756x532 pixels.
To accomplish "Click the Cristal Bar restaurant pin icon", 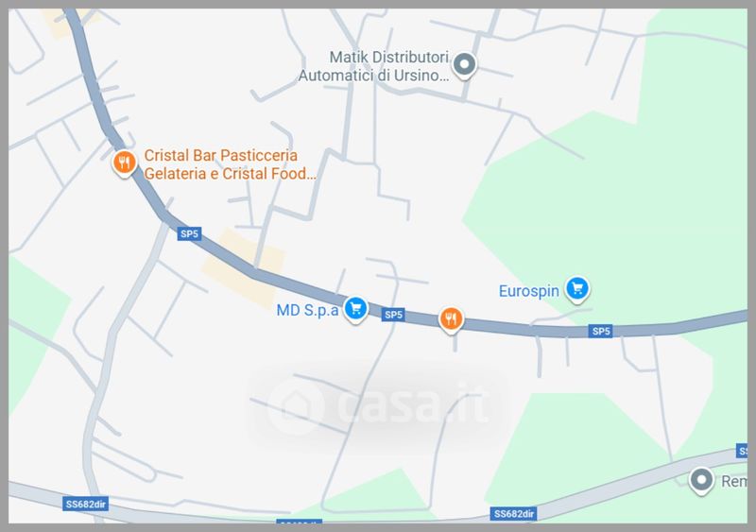I will tap(125, 163).
